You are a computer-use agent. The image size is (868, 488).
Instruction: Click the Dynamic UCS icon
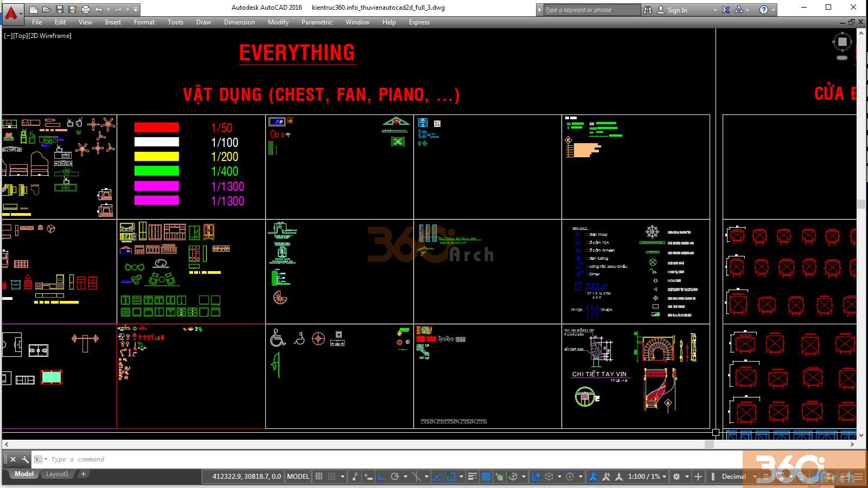coord(535,477)
